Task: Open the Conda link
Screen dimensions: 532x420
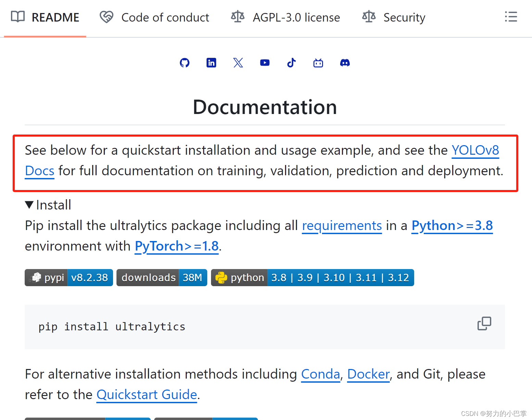Action: (x=321, y=374)
